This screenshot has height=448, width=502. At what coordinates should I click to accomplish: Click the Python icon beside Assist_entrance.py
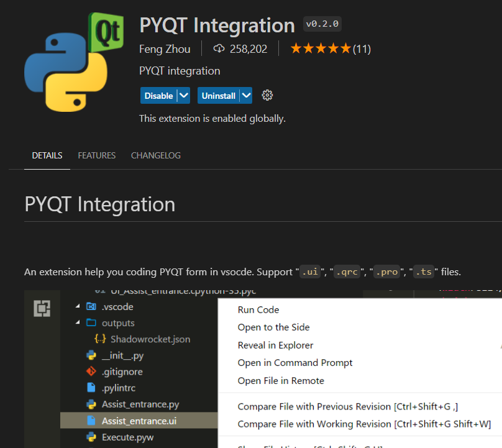(91, 405)
